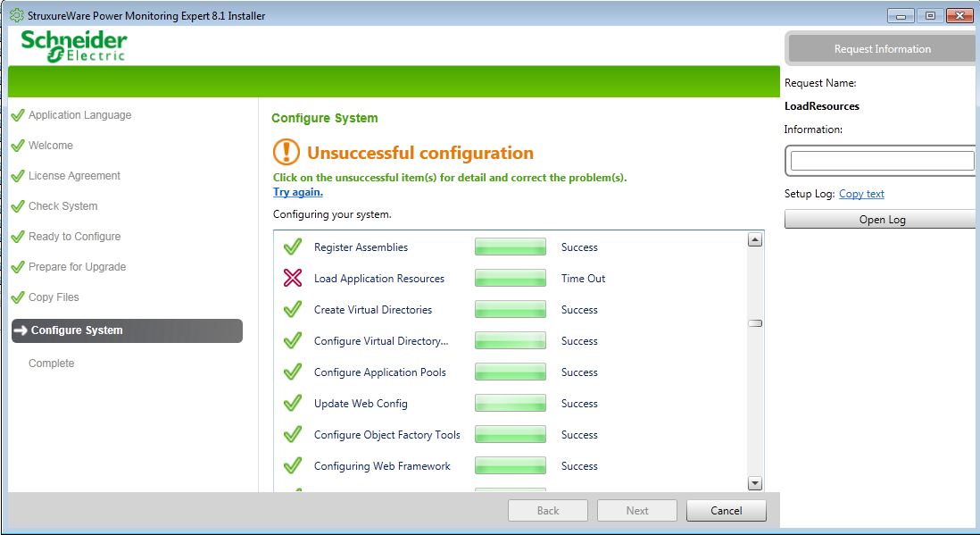The width and height of the screenshot is (980, 535).
Task: Click the installer gear icon in title bar
Action: (16, 15)
